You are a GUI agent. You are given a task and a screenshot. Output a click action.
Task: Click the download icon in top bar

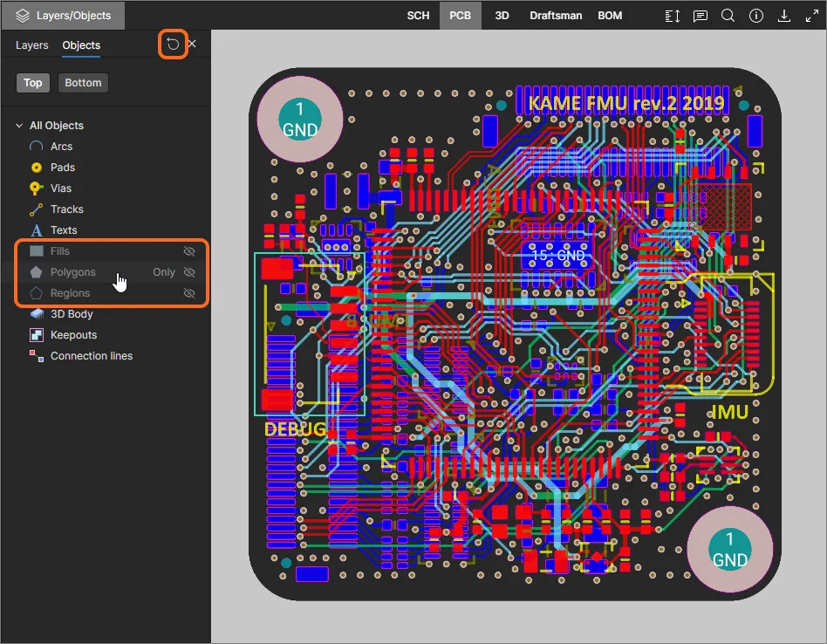783,16
